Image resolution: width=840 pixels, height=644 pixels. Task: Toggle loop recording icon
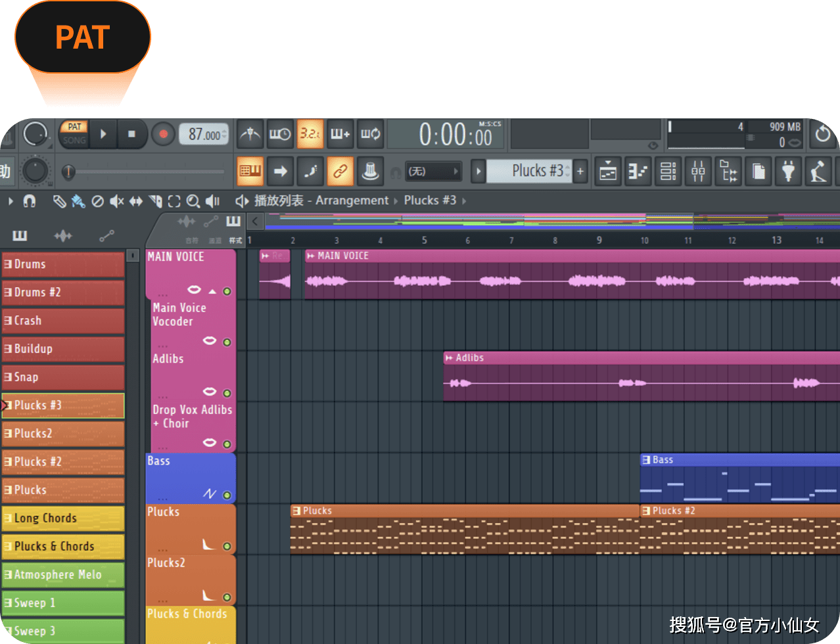coord(370,134)
